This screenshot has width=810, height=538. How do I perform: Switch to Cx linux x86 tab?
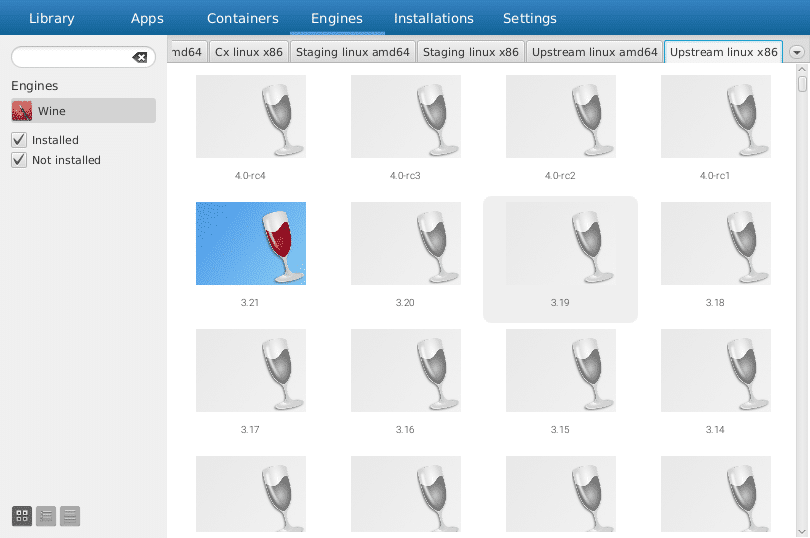click(x=248, y=52)
